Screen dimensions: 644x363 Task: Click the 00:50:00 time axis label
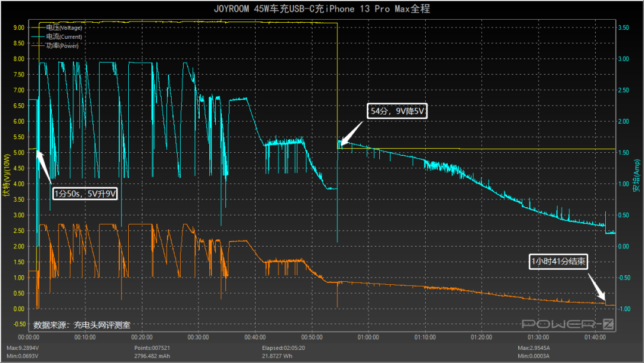click(x=312, y=337)
